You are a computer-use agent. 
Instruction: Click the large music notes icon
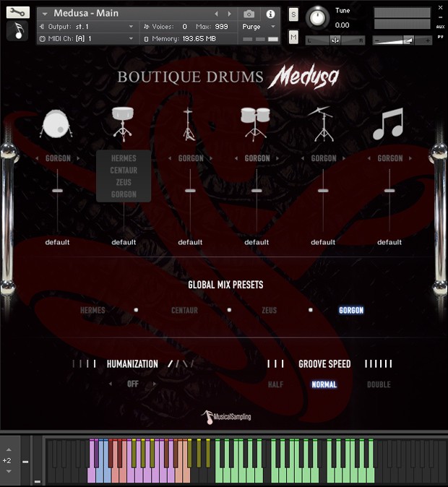pos(388,124)
